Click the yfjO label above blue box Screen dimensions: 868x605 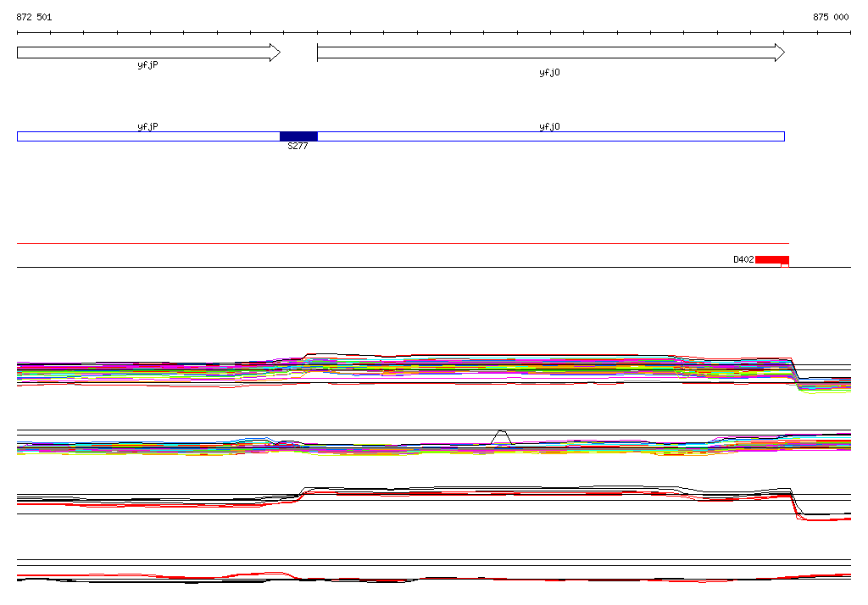549,127
